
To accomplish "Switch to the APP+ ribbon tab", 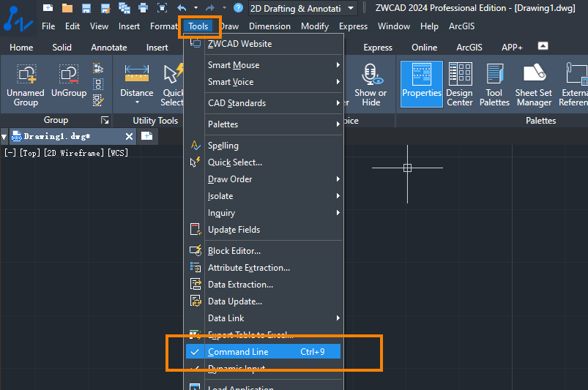I will tap(512, 48).
